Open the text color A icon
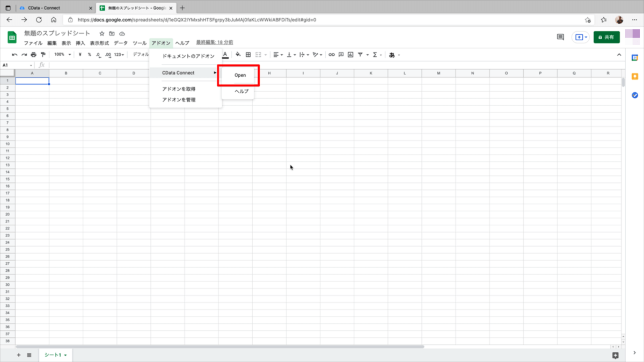644x362 pixels. [x=225, y=55]
